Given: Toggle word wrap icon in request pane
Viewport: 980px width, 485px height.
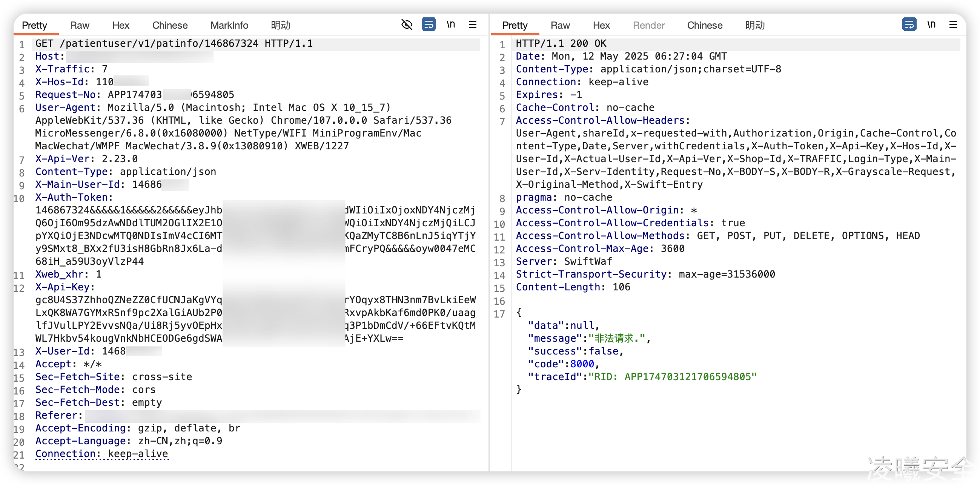Looking at the screenshot, I should click(429, 25).
